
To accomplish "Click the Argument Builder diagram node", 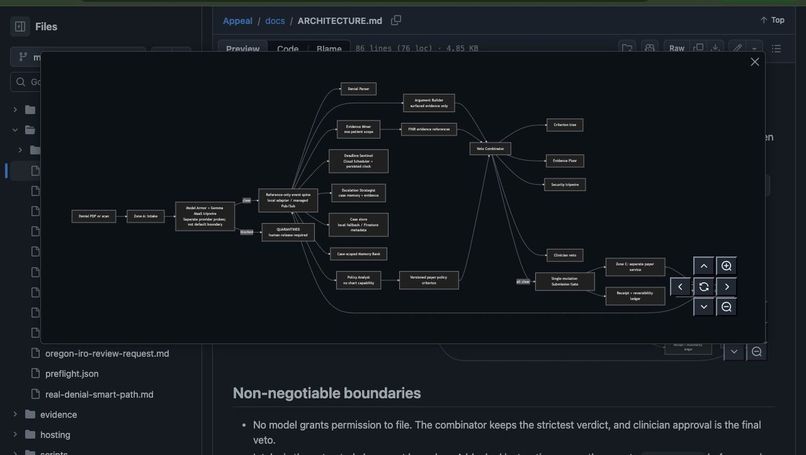I will click(429, 103).
